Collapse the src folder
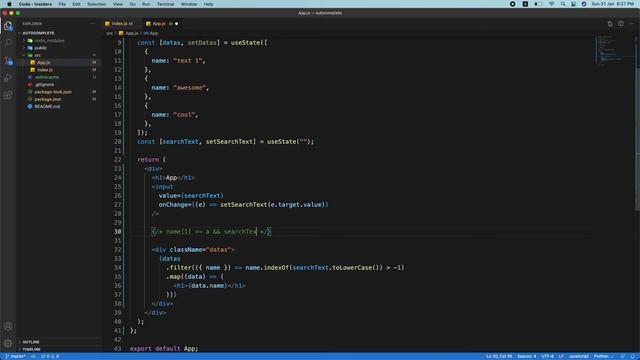Viewport: 640px width, 360px height. [38, 55]
